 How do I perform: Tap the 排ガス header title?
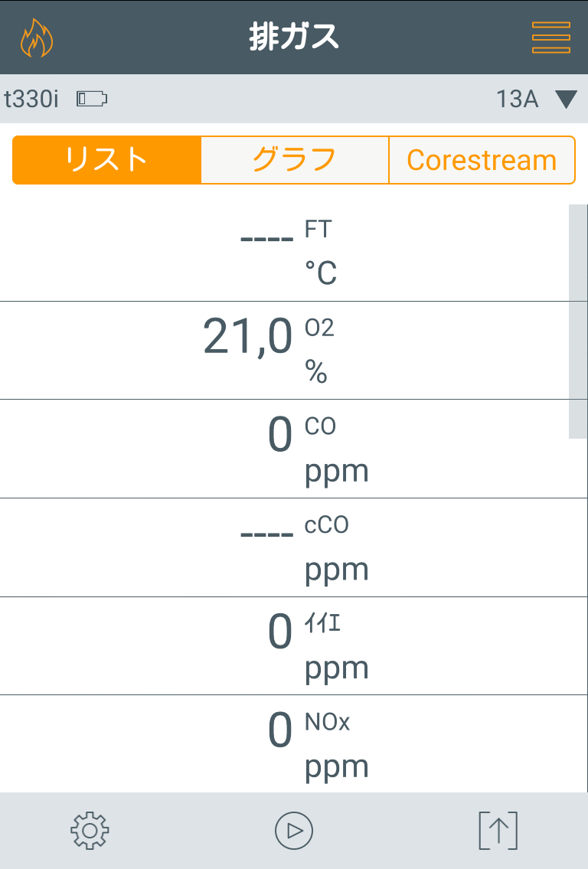click(294, 38)
